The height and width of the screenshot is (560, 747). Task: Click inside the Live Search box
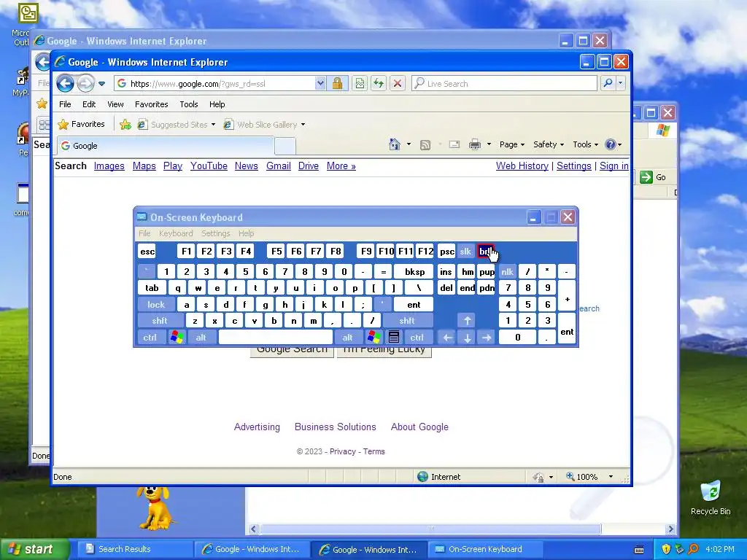click(x=504, y=84)
